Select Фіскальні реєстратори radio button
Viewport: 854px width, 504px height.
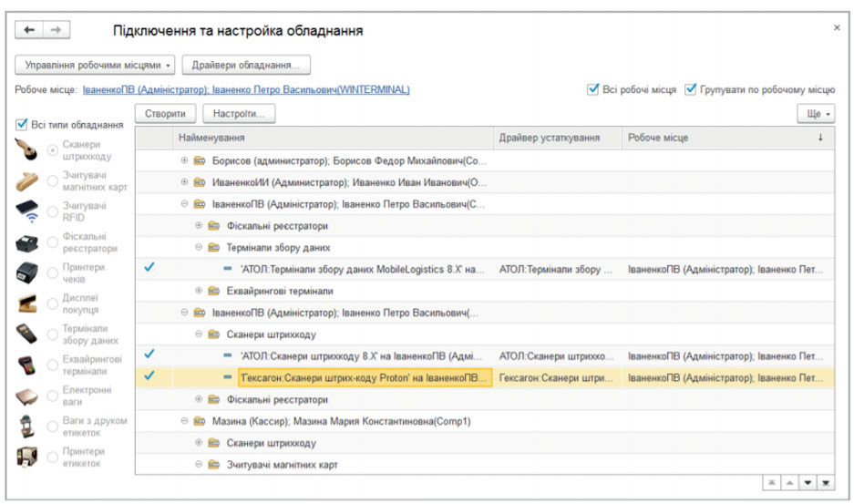[52, 242]
